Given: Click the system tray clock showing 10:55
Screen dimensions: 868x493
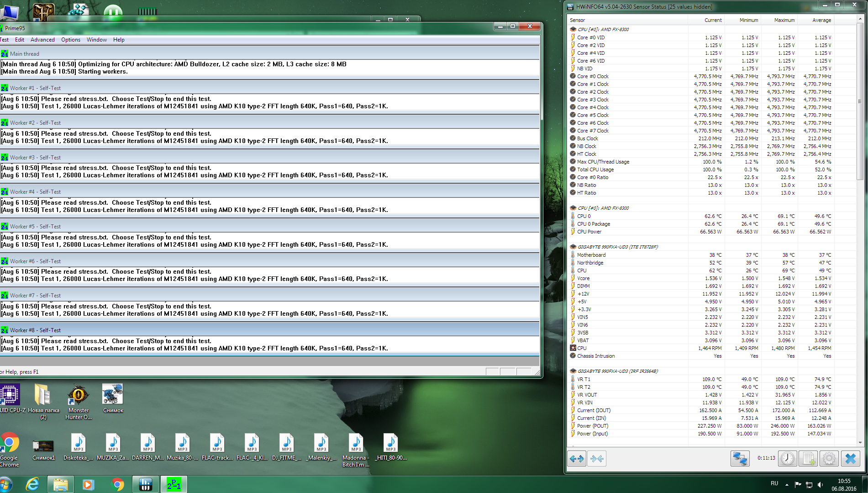Looking at the screenshot, I should tap(844, 484).
